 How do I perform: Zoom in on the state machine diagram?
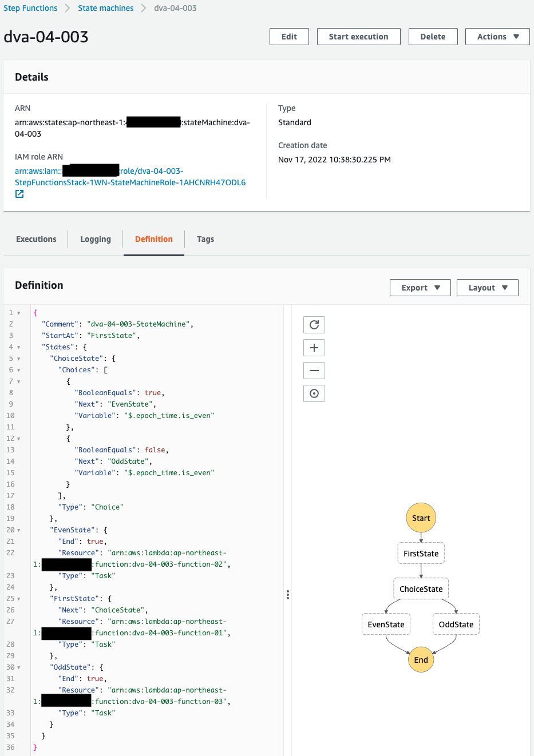coord(314,347)
